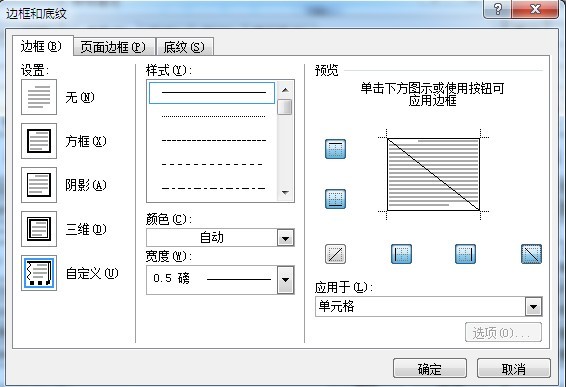The height and width of the screenshot is (387, 566).
Task: Click the 选项(O)... button
Action: coord(503,332)
